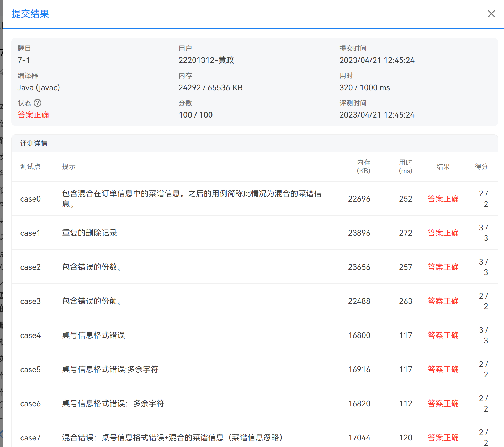Click the 测试点 column header

tap(30, 166)
